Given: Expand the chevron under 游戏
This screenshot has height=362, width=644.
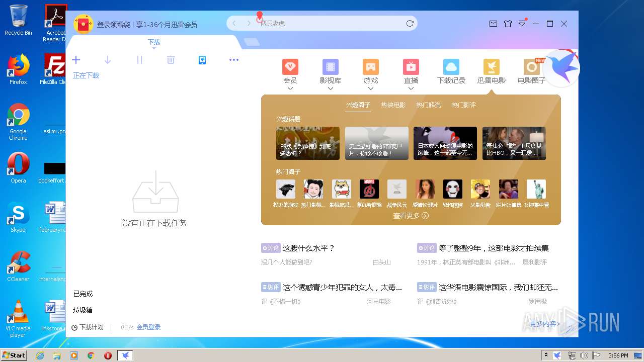Looking at the screenshot, I should pyautogui.click(x=371, y=88).
